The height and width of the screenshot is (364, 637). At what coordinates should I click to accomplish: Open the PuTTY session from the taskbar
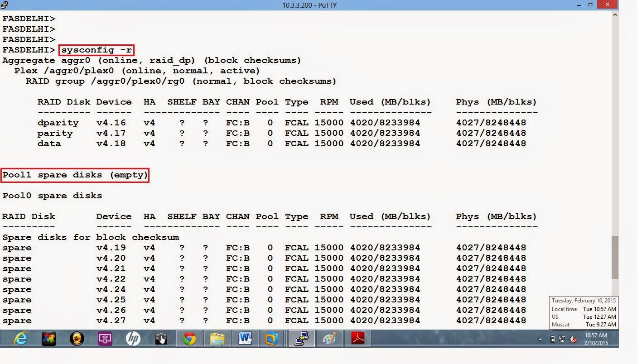tap(301, 338)
